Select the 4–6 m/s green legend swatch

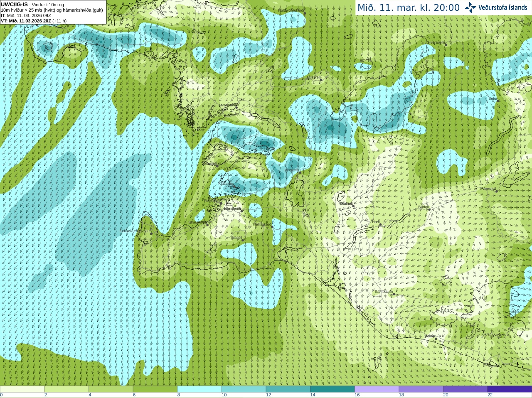point(111,389)
